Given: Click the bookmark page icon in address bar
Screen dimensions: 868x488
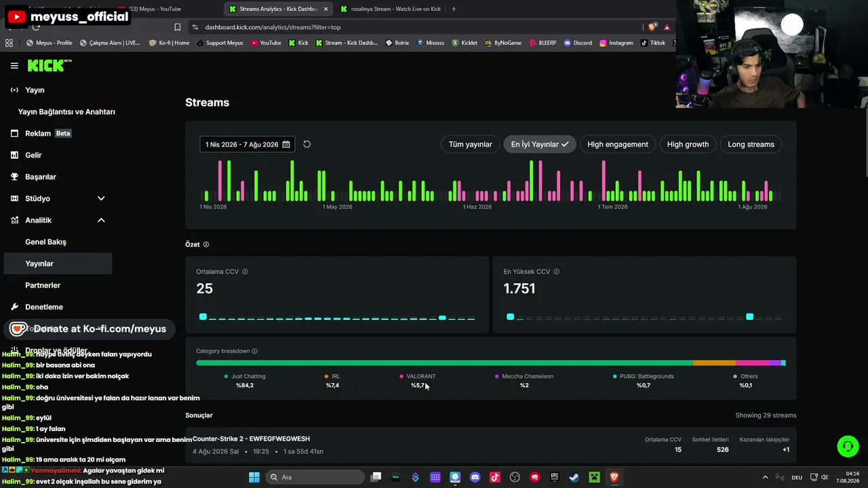Looking at the screenshot, I should point(178,27).
